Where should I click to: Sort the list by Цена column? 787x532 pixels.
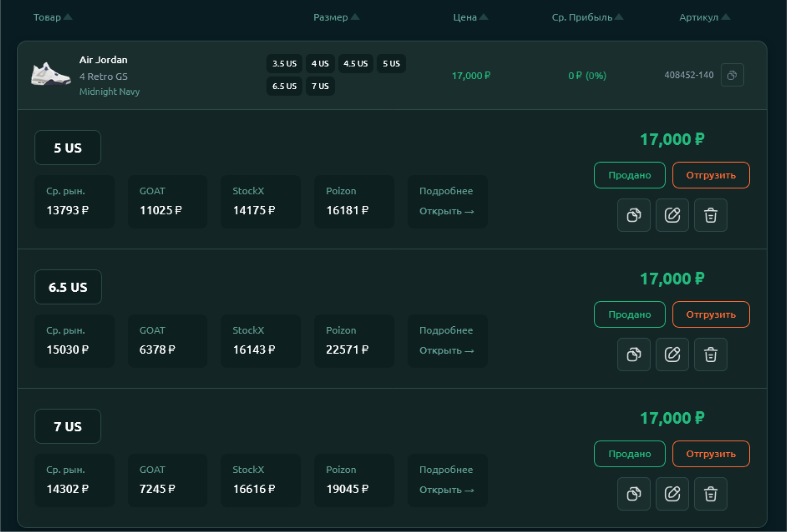pos(471,17)
